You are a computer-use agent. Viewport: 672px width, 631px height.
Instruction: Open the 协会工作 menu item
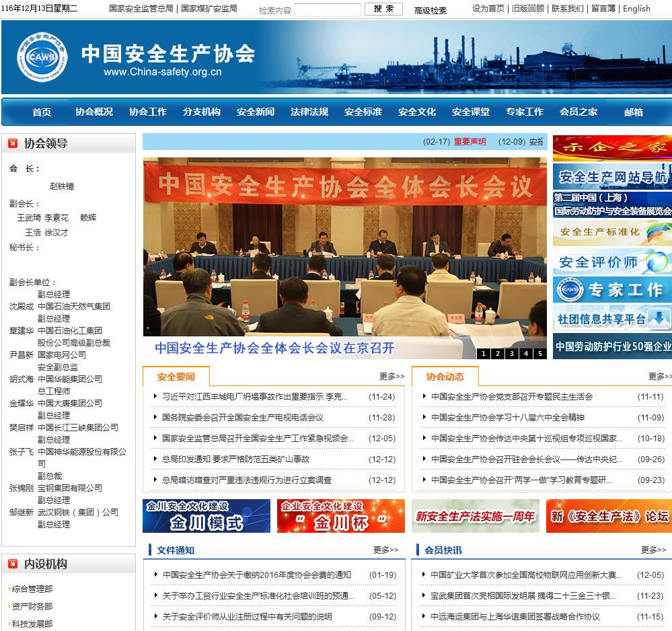pyautogui.click(x=148, y=112)
